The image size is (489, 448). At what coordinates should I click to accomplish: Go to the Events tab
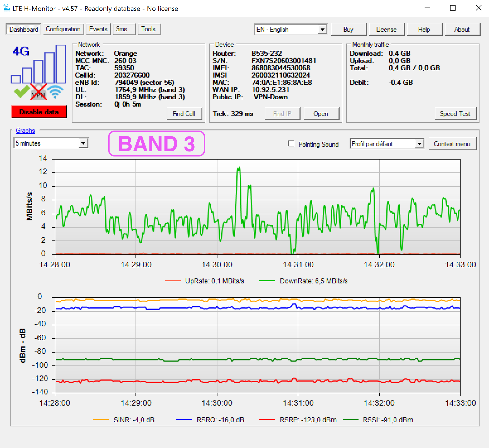(x=98, y=29)
